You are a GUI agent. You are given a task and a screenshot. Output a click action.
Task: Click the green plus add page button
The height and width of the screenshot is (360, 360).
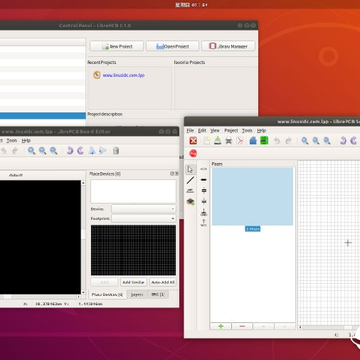220,326
